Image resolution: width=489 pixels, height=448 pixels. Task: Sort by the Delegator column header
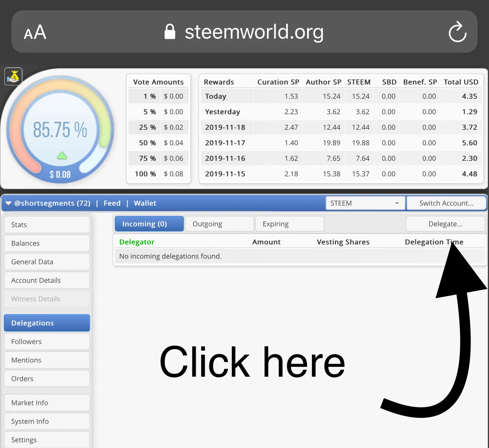pyautogui.click(x=137, y=242)
